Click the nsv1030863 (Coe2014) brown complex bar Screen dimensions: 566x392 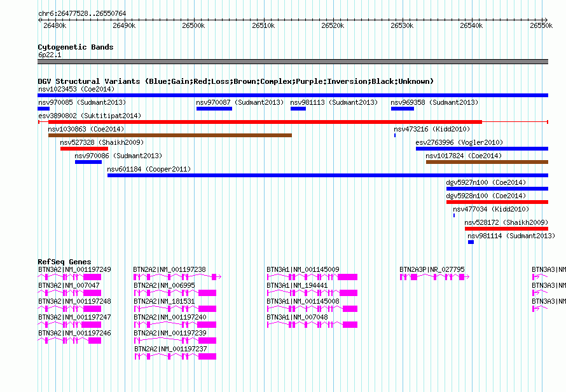pyautogui.click(x=170, y=135)
